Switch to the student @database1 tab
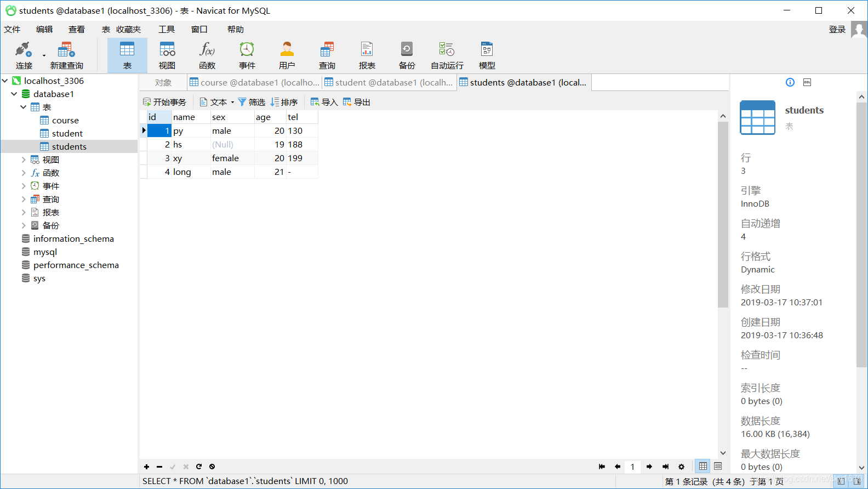 coord(389,83)
